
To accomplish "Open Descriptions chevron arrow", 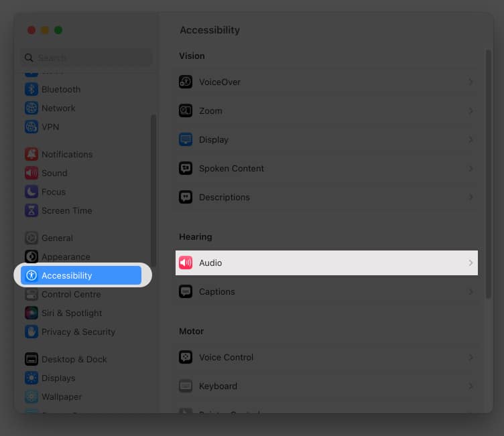I will coord(470,197).
